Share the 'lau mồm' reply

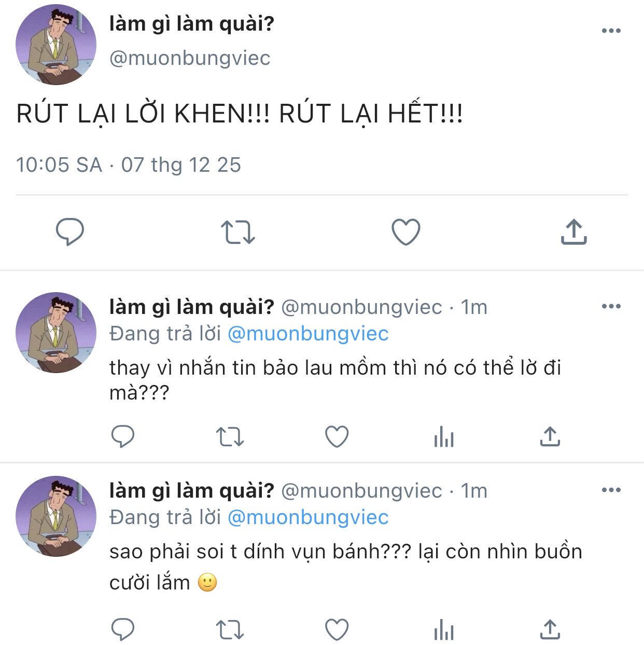pos(550,436)
